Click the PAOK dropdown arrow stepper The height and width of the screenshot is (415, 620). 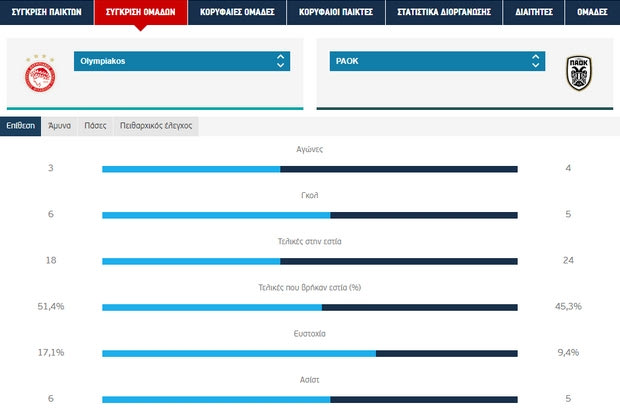(x=536, y=61)
